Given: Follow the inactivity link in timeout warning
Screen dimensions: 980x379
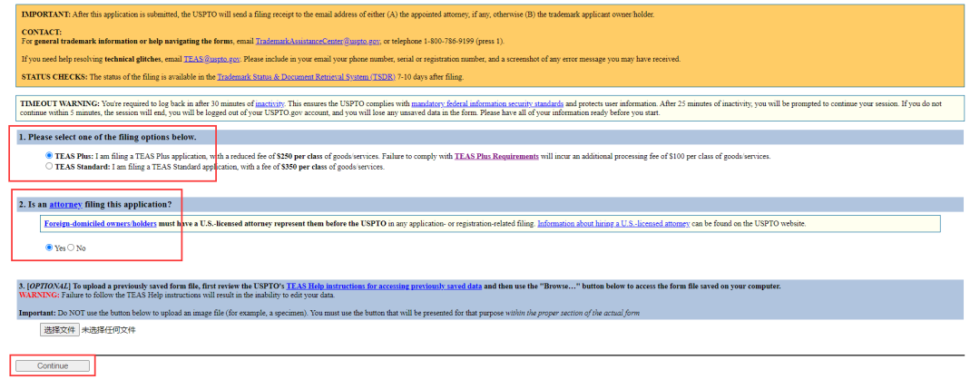Looking at the screenshot, I should [x=270, y=103].
